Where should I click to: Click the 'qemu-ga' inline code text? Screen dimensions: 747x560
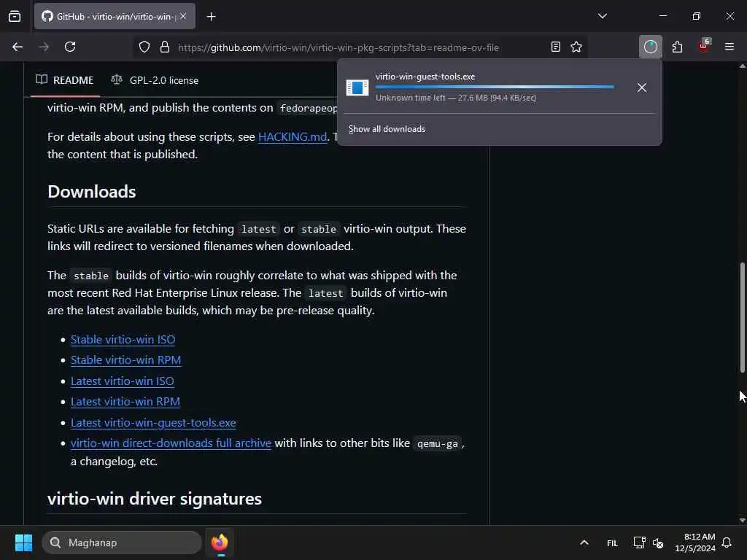tap(438, 444)
